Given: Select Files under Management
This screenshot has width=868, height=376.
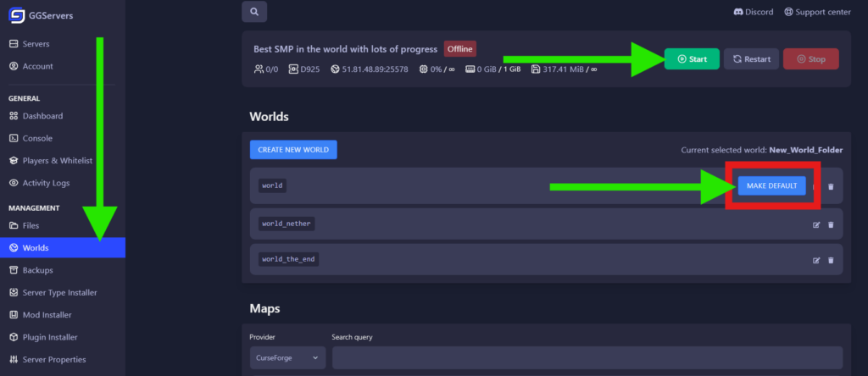Looking at the screenshot, I should point(31,226).
